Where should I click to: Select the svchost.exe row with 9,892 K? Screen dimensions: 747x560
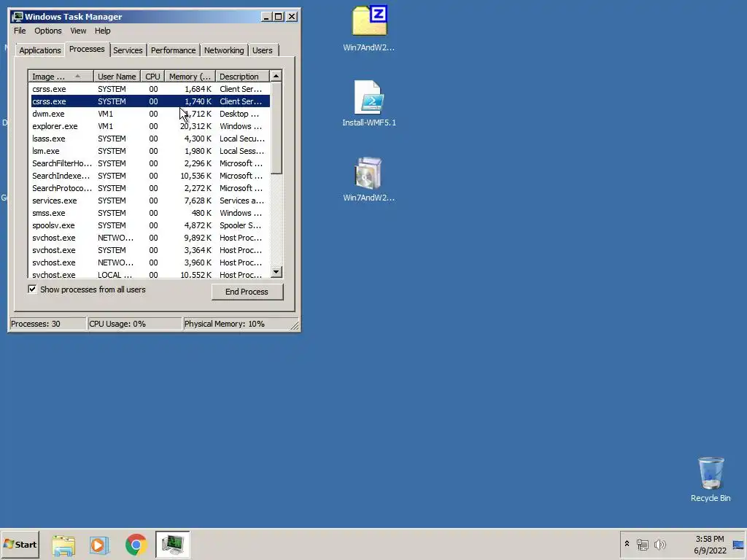(x=149, y=238)
